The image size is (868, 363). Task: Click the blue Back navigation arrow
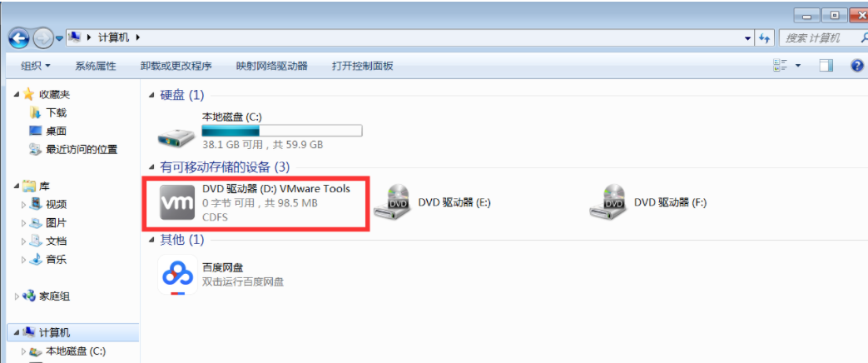pyautogui.click(x=19, y=37)
